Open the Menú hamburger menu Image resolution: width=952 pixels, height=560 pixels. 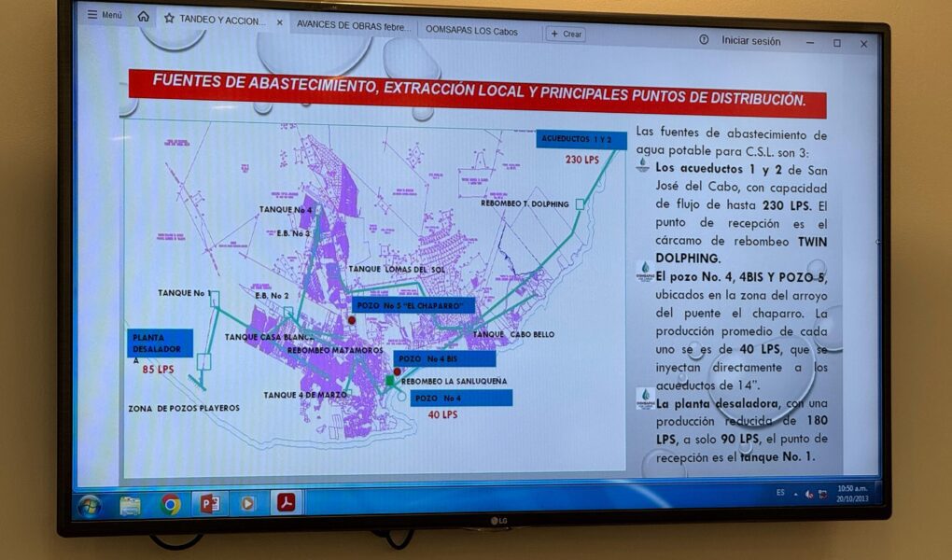pyautogui.click(x=104, y=16)
